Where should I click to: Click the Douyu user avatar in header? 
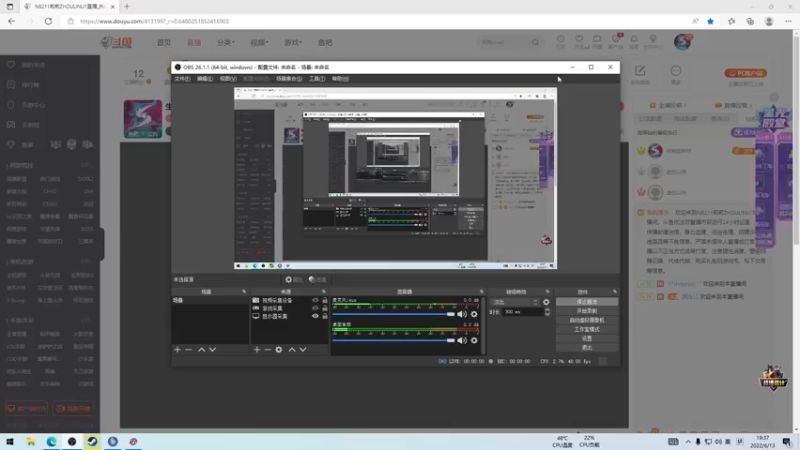coord(683,42)
